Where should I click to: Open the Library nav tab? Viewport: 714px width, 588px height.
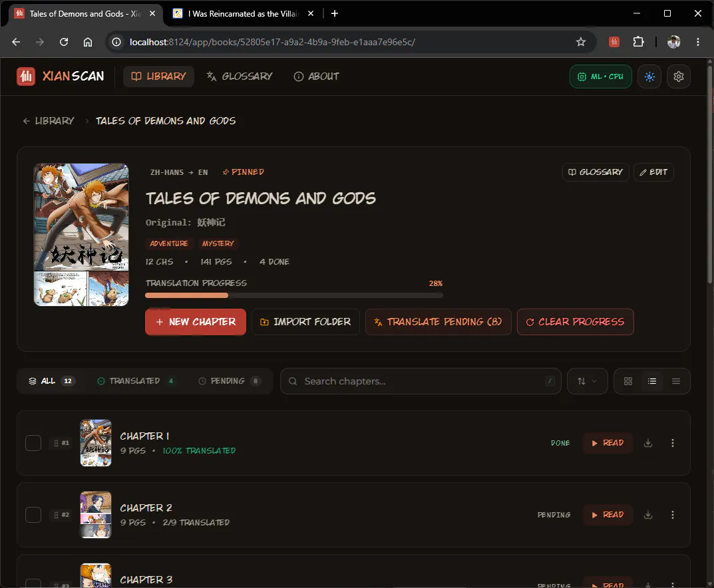158,76
